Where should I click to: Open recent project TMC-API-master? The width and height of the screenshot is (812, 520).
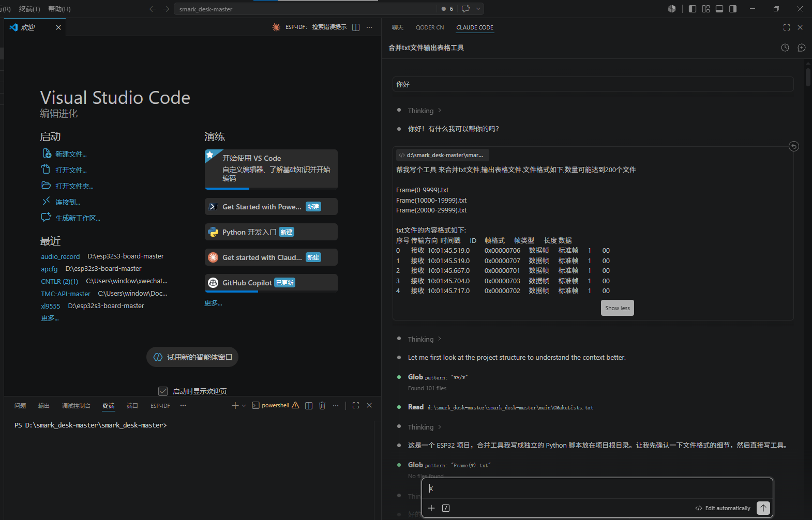pyautogui.click(x=66, y=294)
